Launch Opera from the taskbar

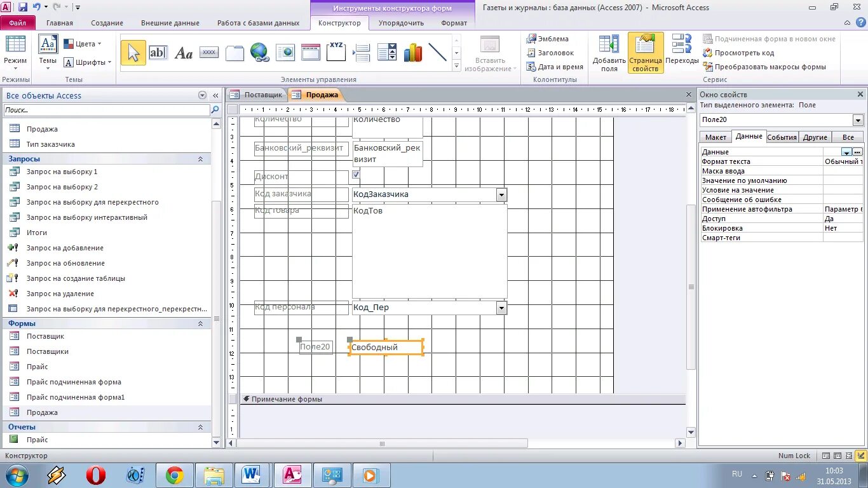tap(96, 475)
